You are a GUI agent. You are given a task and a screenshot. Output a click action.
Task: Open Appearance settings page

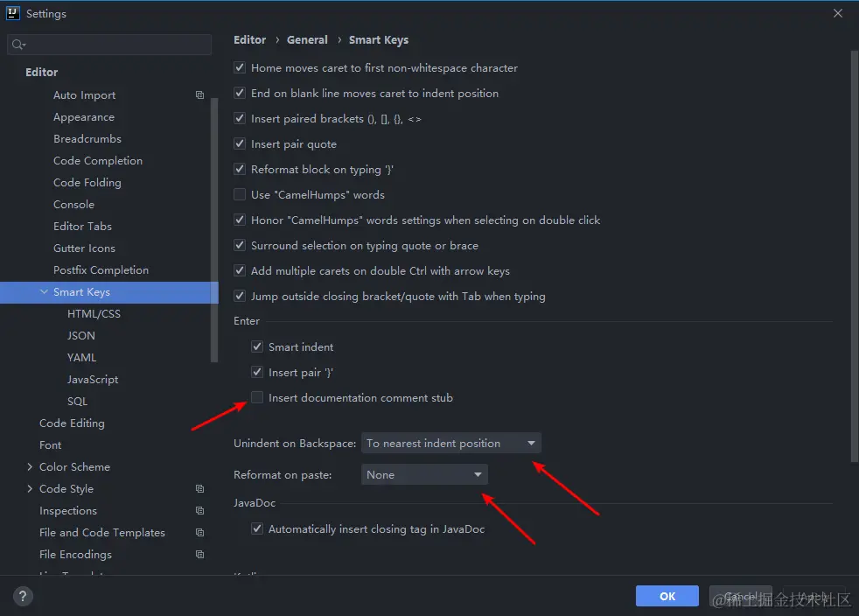click(84, 116)
